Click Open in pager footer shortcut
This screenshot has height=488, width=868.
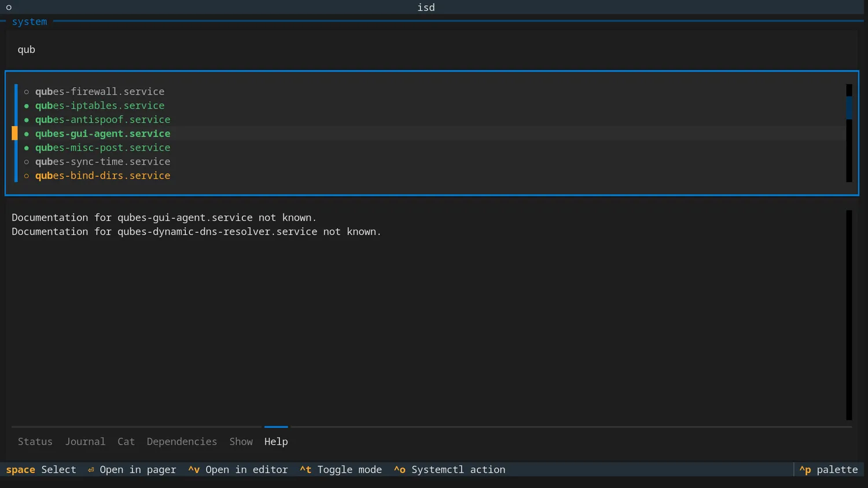click(x=132, y=469)
